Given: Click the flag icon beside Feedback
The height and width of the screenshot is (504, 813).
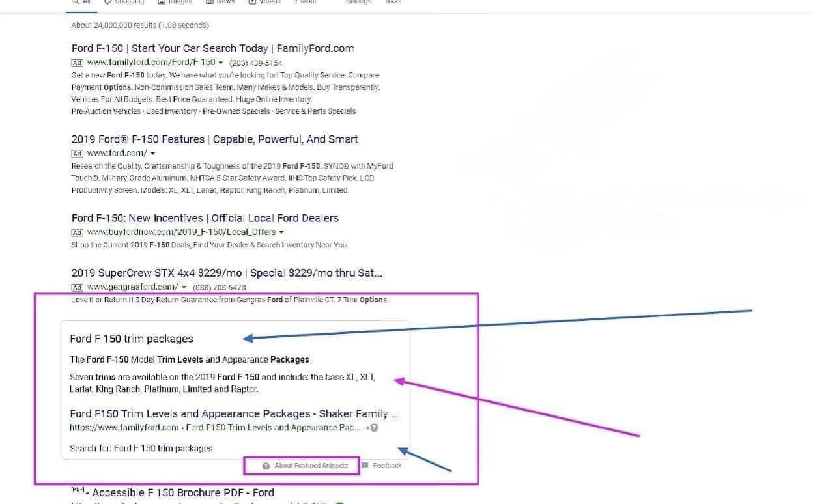Looking at the screenshot, I should (x=365, y=466).
